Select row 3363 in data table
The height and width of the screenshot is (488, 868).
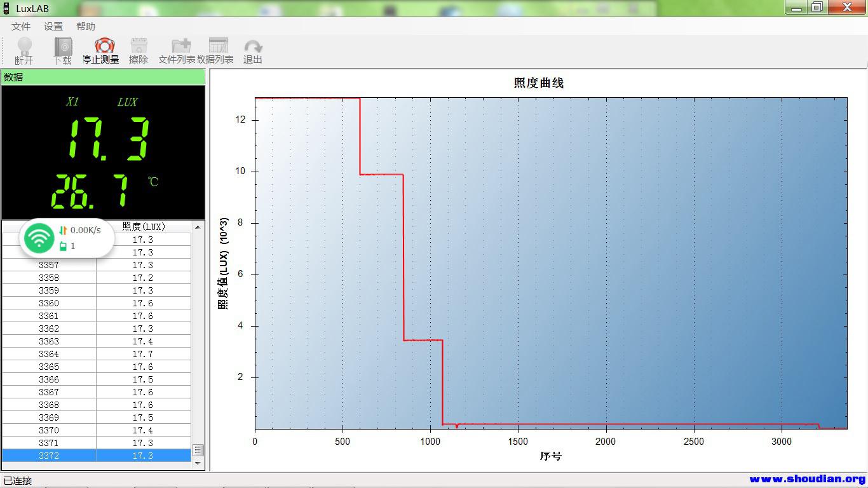pos(97,341)
